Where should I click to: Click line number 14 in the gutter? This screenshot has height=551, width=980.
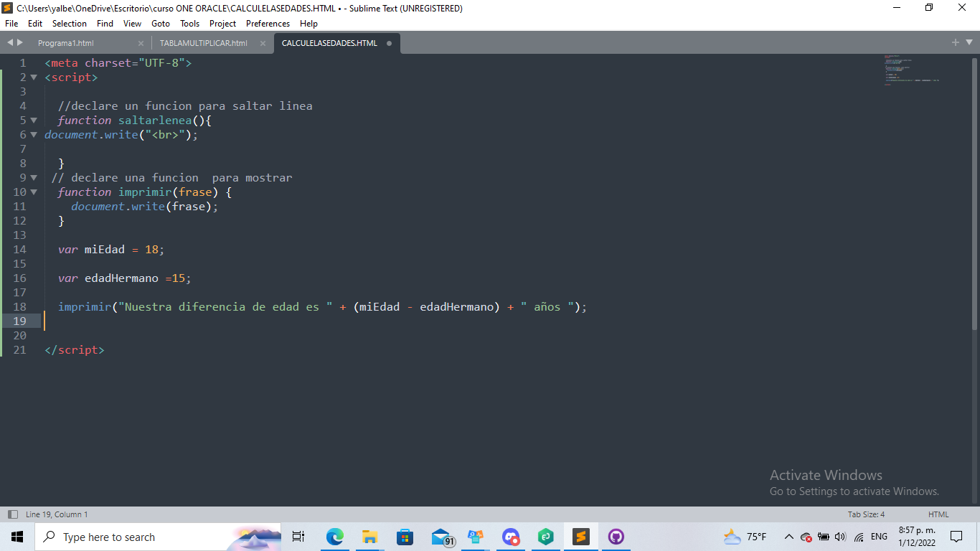pyautogui.click(x=19, y=250)
